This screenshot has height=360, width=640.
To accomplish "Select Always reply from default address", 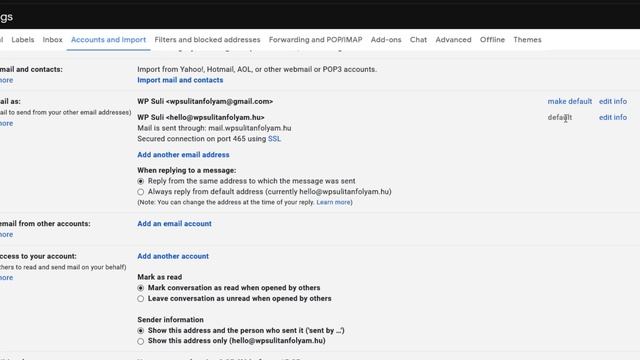I will click(x=140, y=191).
